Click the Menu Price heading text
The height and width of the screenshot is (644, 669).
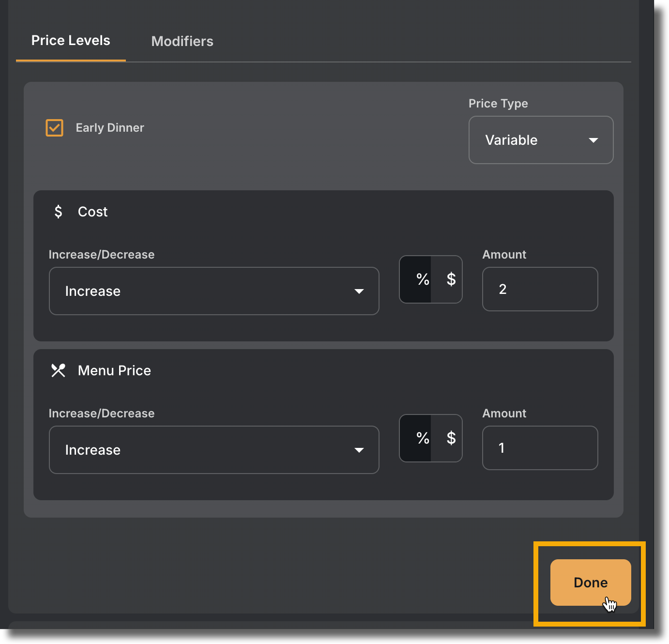pyautogui.click(x=114, y=370)
